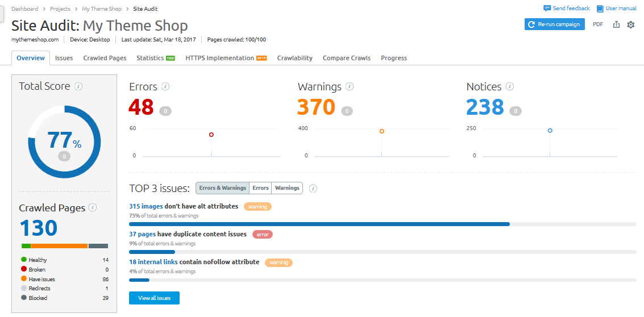
Task: Click the Broken legend row
Action: 64,270
